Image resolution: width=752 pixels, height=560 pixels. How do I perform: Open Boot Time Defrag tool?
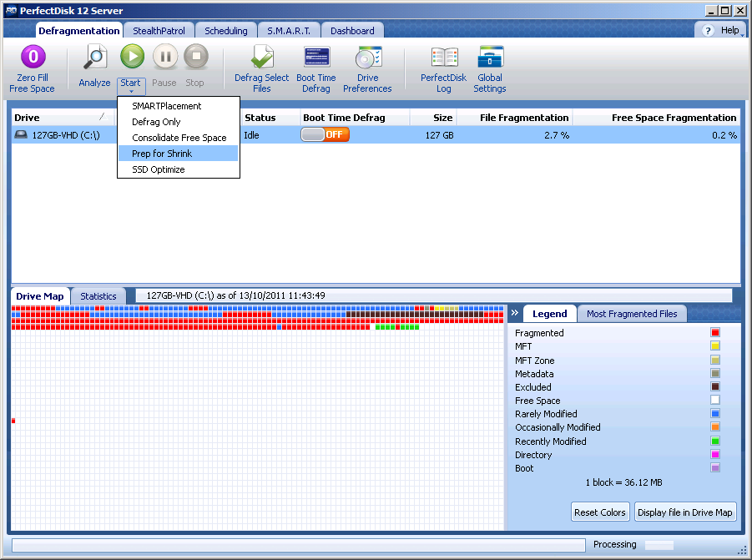316,69
